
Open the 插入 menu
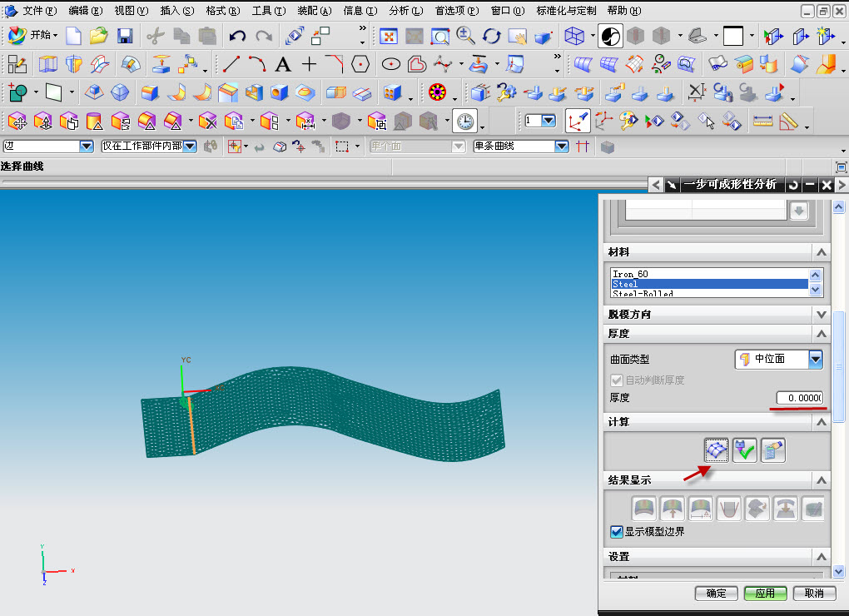(x=177, y=11)
